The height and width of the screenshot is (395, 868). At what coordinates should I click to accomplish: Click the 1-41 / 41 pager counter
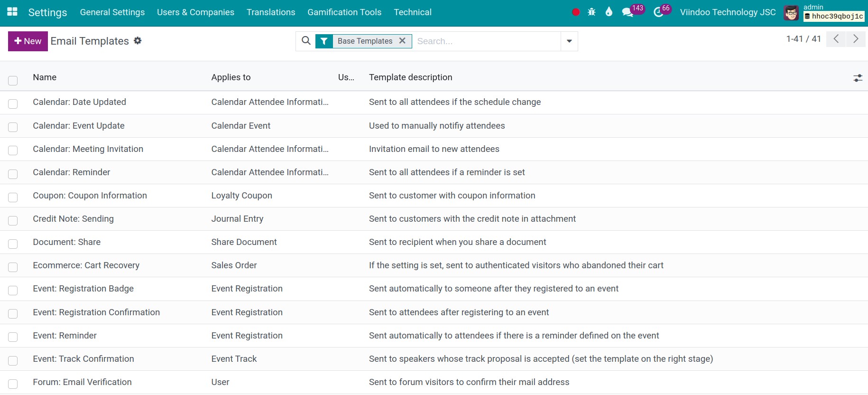(x=803, y=39)
